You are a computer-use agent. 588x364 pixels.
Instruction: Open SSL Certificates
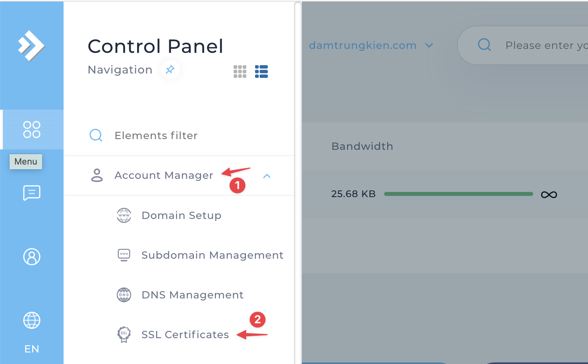(x=185, y=335)
